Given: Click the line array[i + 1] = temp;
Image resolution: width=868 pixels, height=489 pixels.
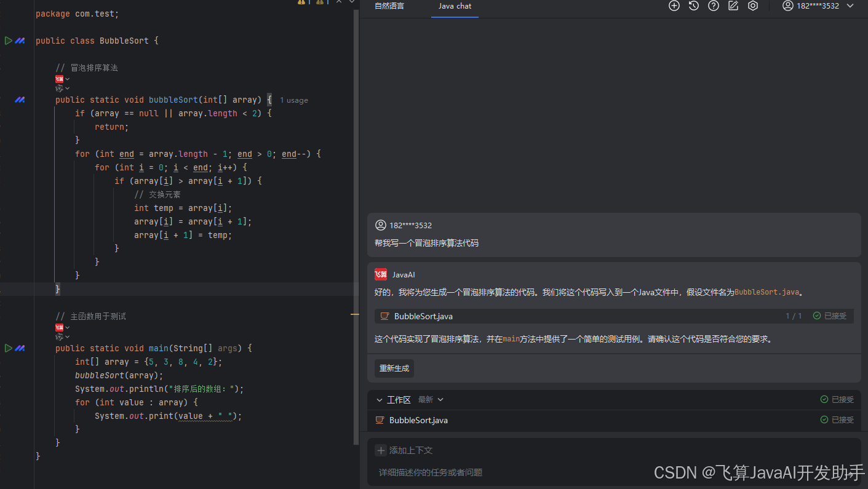Looking at the screenshot, I should [183, 235].
